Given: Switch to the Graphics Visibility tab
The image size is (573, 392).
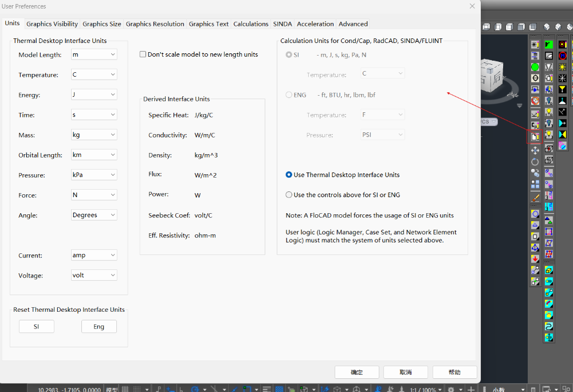Looking at the screenshot, I should (52, 24).
